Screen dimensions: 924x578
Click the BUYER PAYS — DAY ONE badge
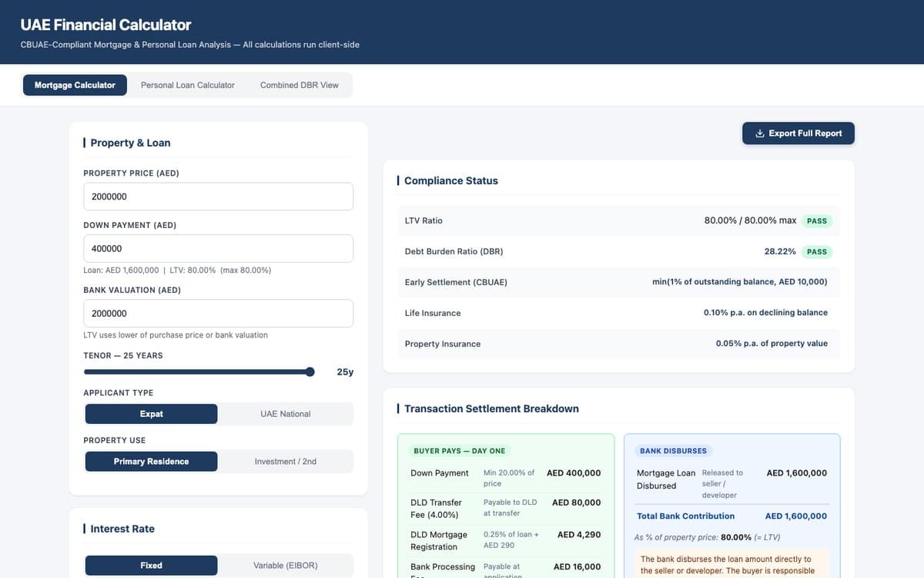460,451
